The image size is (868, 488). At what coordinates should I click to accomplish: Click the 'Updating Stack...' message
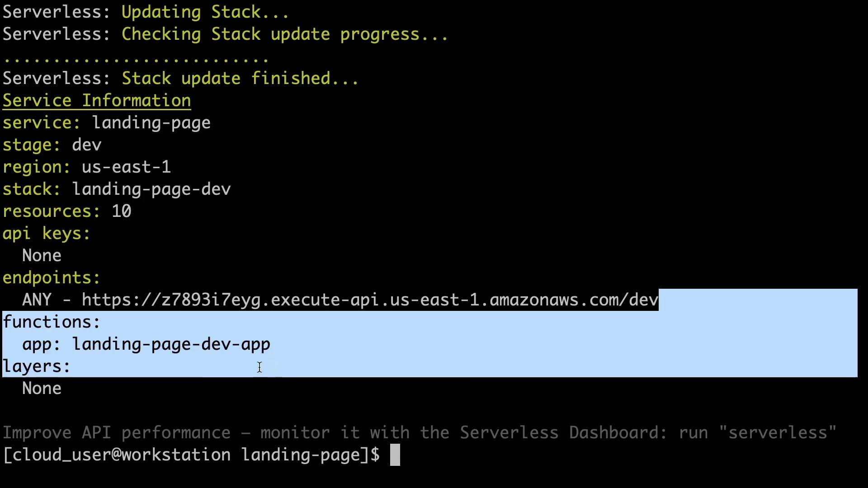tap(205, 12)
